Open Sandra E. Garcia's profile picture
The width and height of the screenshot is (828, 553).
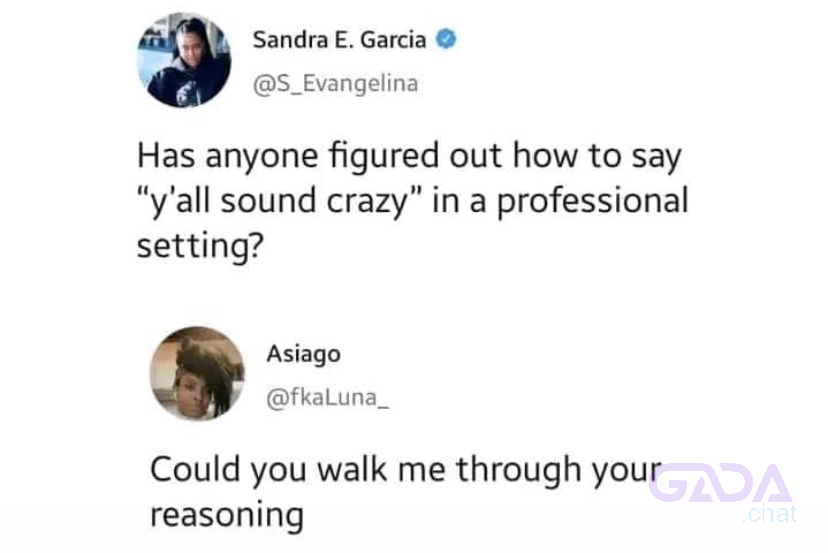[x=184, y=60]
